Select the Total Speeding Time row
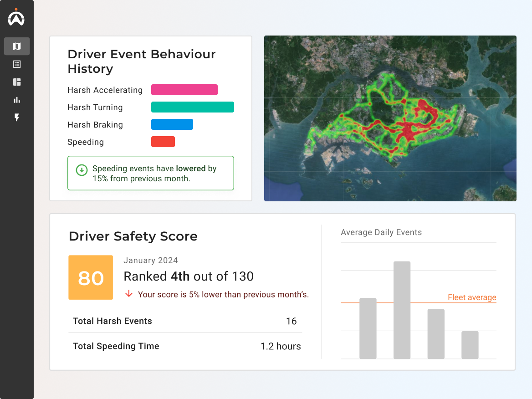 pos(185,346)
